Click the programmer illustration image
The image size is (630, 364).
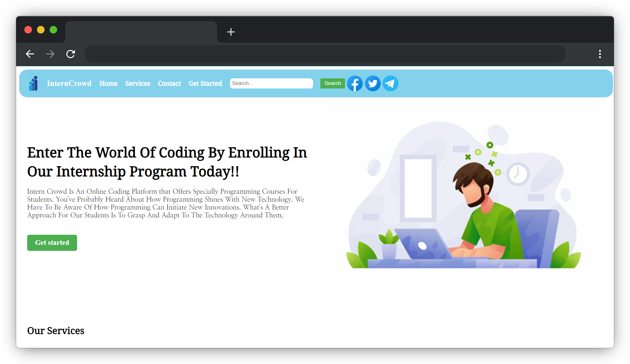[x=463, y=198]
